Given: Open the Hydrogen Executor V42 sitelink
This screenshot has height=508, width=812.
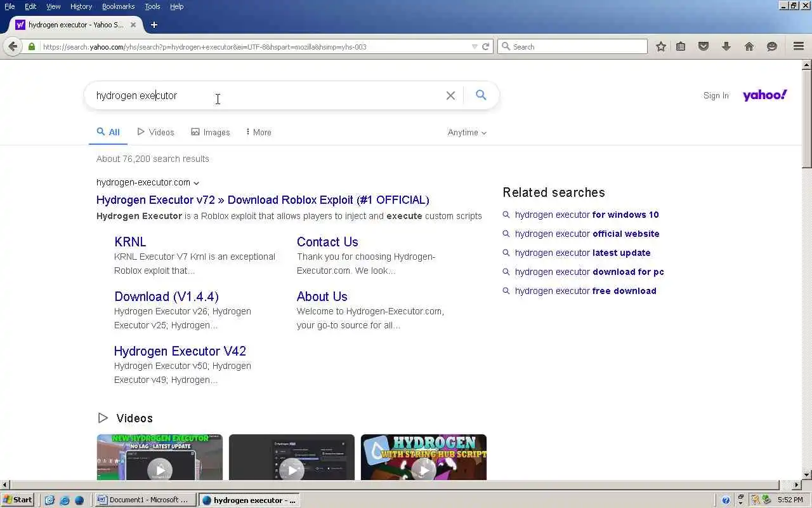Looking at the screenshot, I should (x=180, y=351).
